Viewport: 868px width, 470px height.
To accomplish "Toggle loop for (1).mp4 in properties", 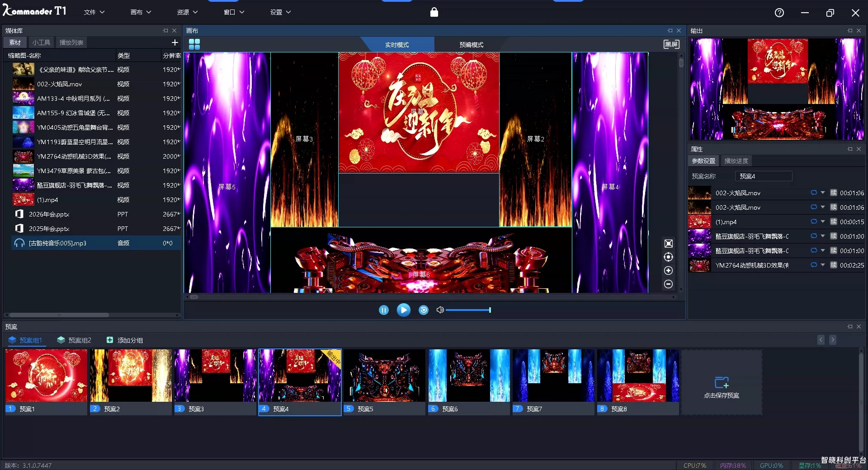I will coord(813,221).
